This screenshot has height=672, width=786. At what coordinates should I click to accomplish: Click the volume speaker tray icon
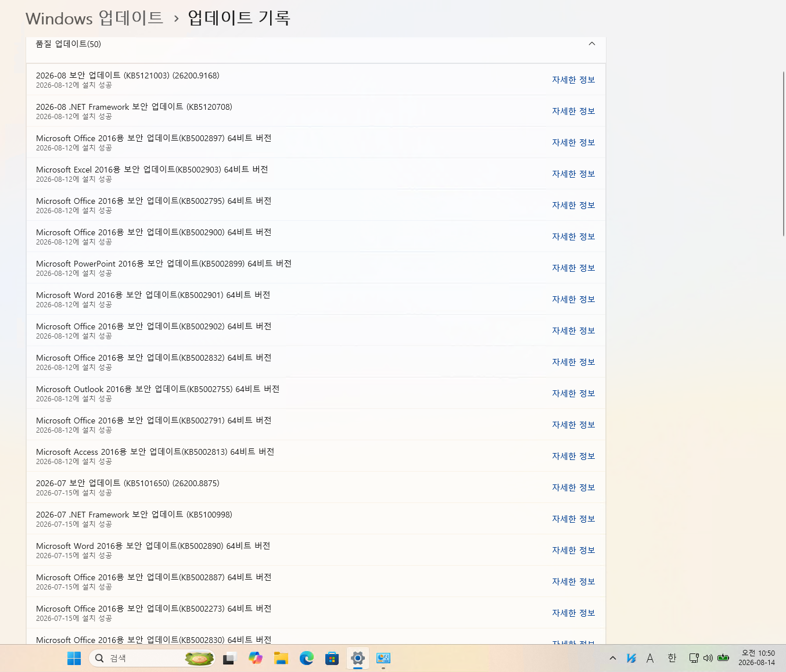[708, 658]
